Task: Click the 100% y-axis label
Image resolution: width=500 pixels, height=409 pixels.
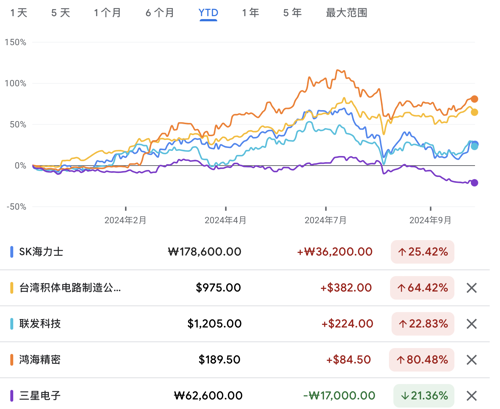Action: (15, 83)
